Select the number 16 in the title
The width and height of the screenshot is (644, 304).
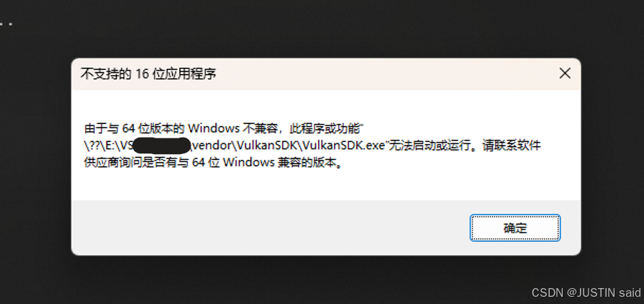click(x=142, y=74)
